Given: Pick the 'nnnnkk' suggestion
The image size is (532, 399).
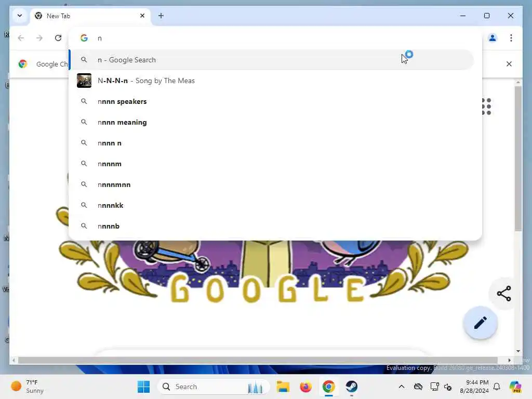Looking at the screenshot, I should 271,205.
